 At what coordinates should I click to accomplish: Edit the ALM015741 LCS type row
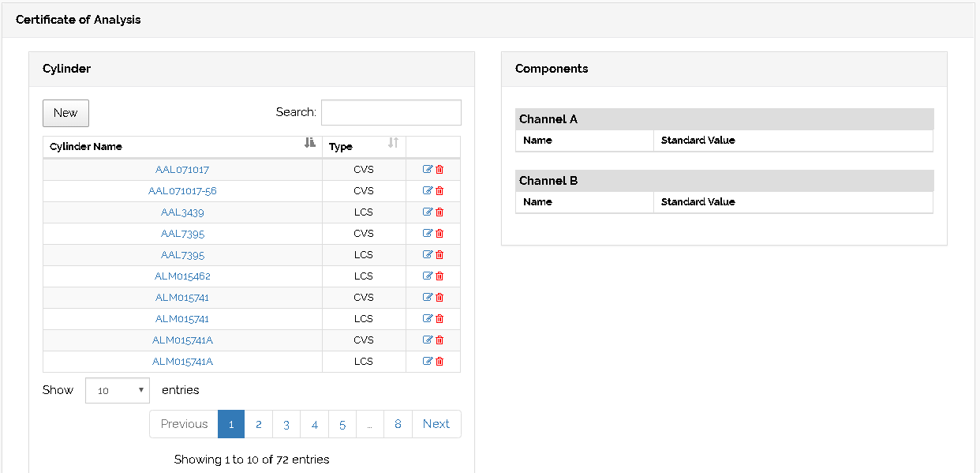tap(428, 318)
